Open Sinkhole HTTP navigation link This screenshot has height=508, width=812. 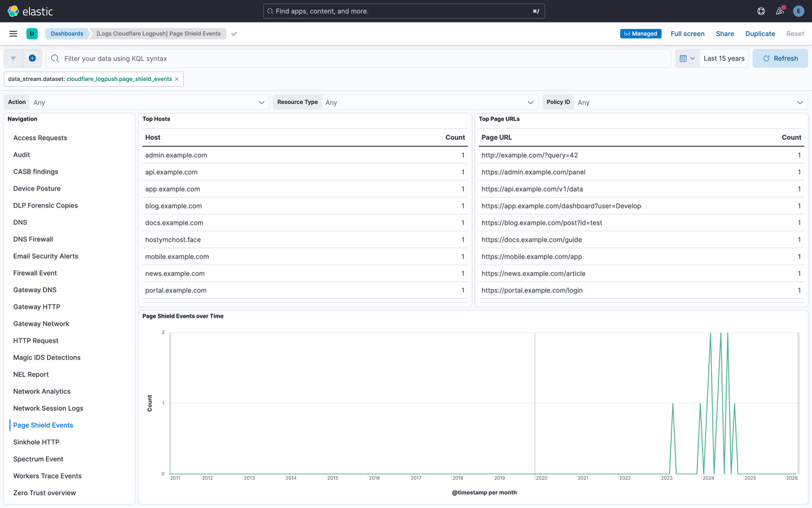click(36, 443)
